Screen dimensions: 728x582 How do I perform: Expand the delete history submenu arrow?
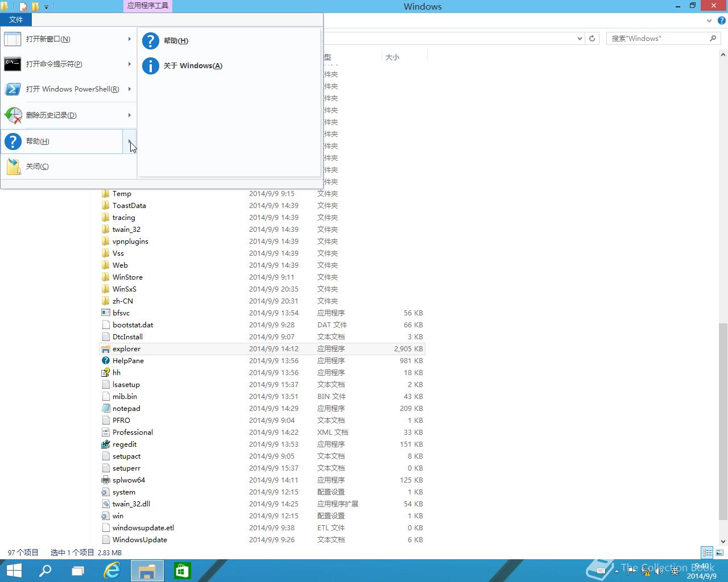130,115
